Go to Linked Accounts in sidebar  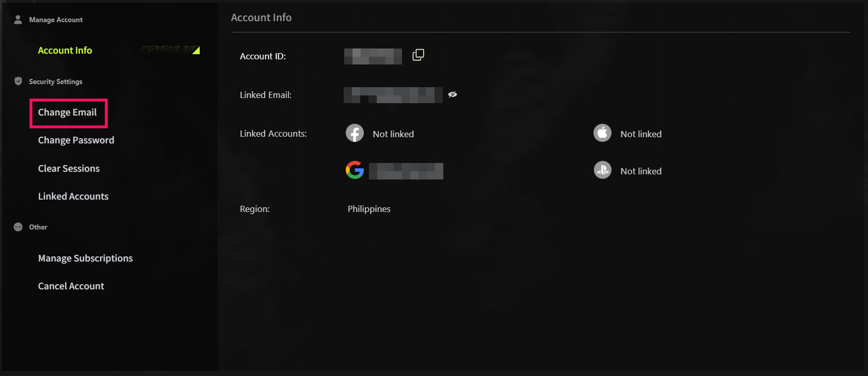tap(73, 196)
